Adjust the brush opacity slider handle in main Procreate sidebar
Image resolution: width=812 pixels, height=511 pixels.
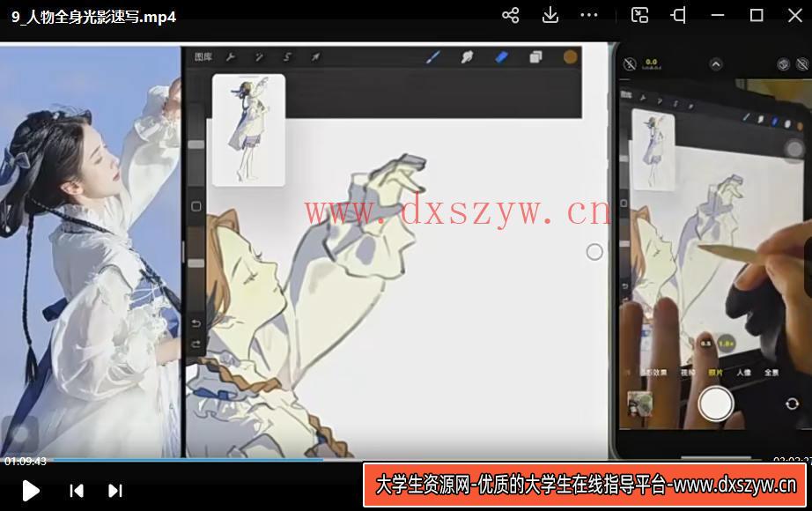coord(196,263)
